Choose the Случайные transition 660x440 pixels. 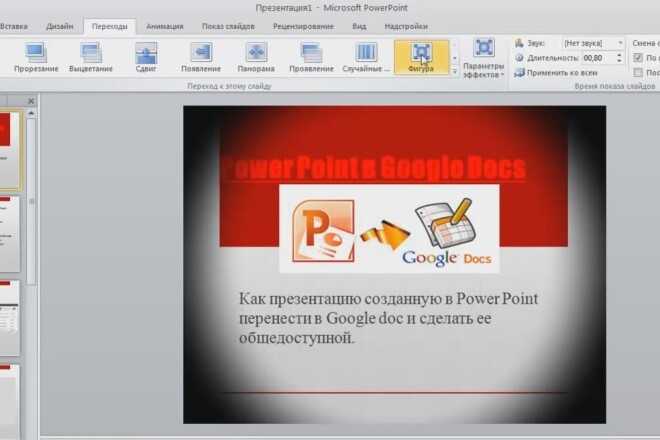pos(366,58)
